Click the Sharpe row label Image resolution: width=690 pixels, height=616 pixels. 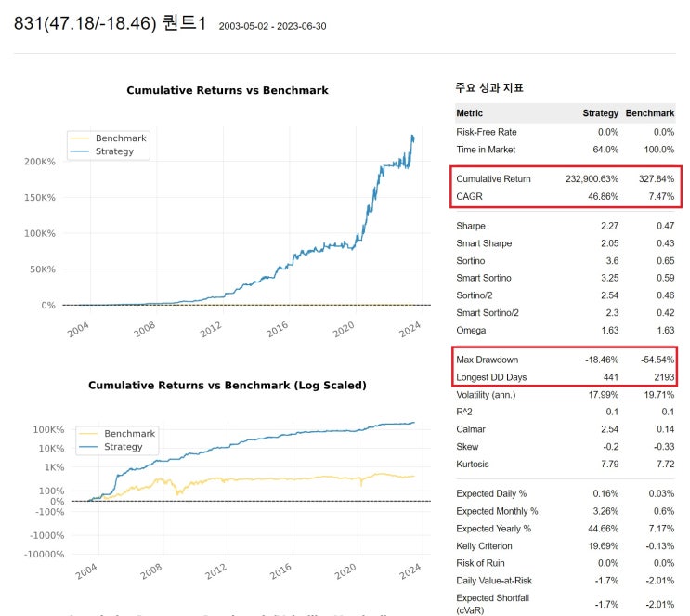point(471,226)
